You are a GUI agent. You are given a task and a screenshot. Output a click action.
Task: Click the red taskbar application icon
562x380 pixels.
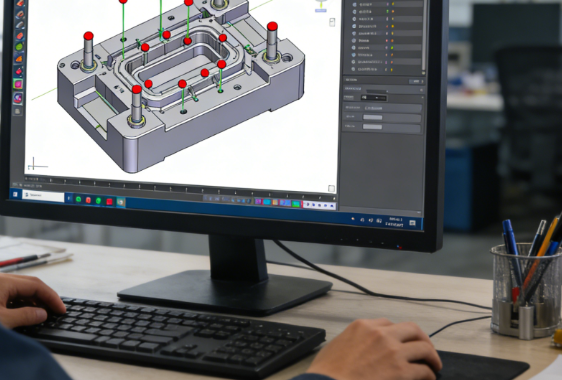(109, 201)
